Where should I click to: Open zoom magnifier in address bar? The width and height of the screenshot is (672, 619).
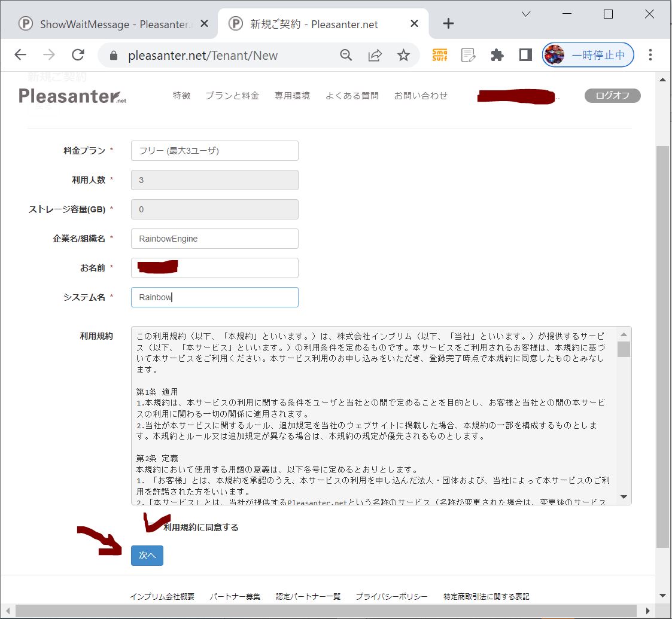pos(346,55)
